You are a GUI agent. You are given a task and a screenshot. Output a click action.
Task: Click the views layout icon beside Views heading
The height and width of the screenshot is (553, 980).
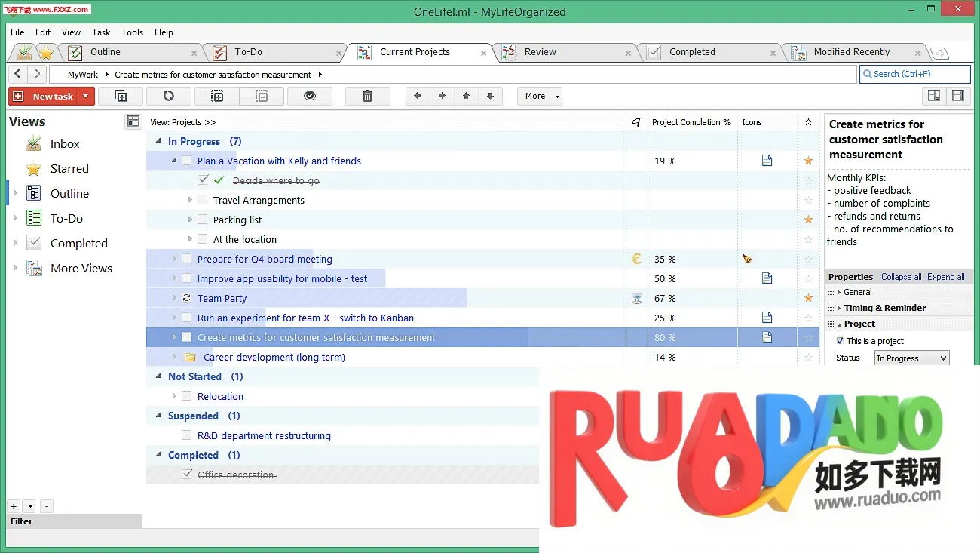coord(133,121)
